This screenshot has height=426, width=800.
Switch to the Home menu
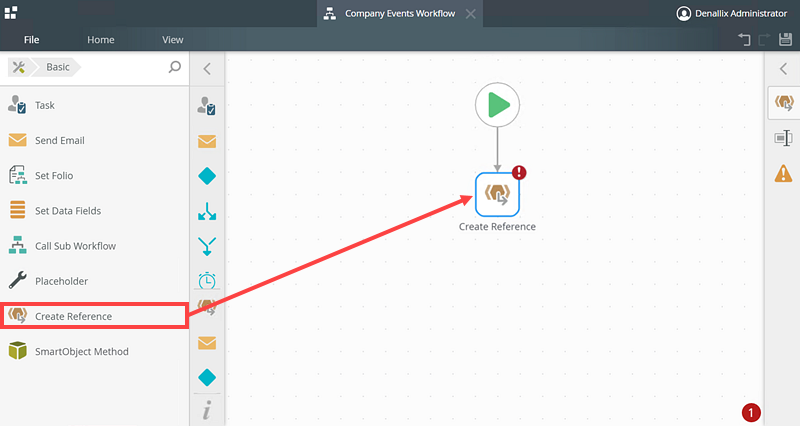point(101,39)
